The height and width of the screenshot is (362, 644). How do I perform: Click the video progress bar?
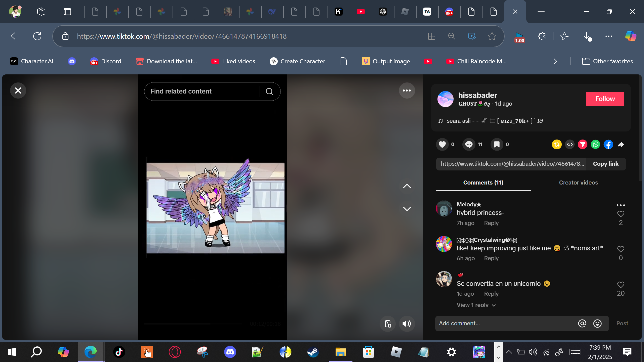pos(194,324)
